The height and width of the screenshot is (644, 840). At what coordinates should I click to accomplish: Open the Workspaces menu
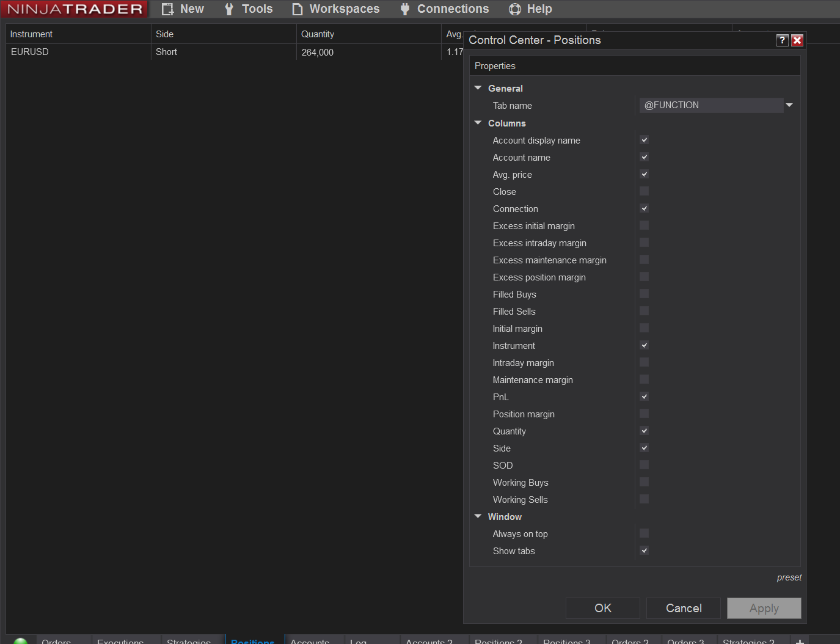pos(336,9)
